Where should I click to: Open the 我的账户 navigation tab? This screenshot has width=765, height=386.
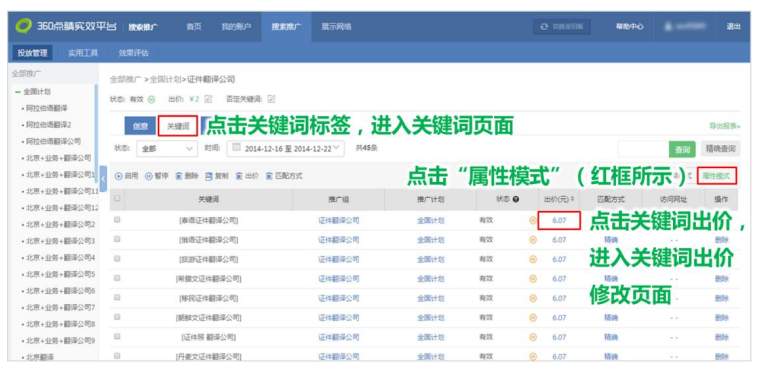[236, 27]
